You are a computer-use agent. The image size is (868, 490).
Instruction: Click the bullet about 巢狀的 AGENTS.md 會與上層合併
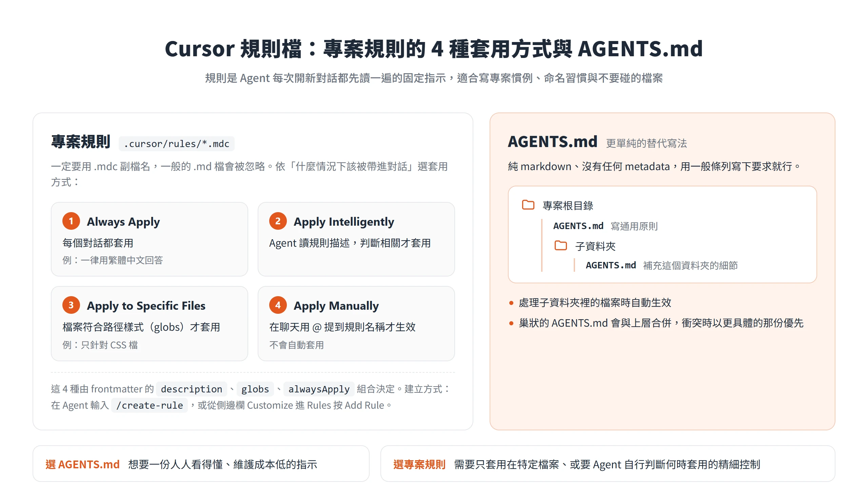tap(661, 323)
